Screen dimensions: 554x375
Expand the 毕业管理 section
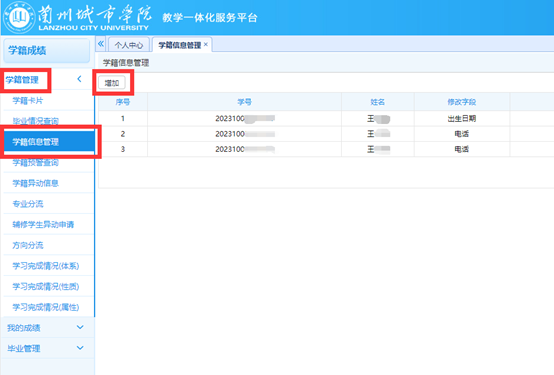80,348
